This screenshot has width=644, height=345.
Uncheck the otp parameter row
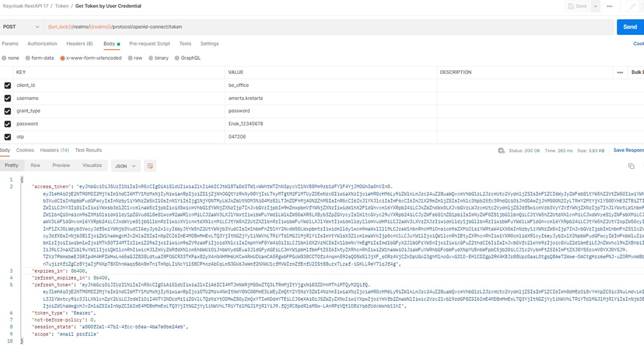pyautogui.click(x=7, y=137)
